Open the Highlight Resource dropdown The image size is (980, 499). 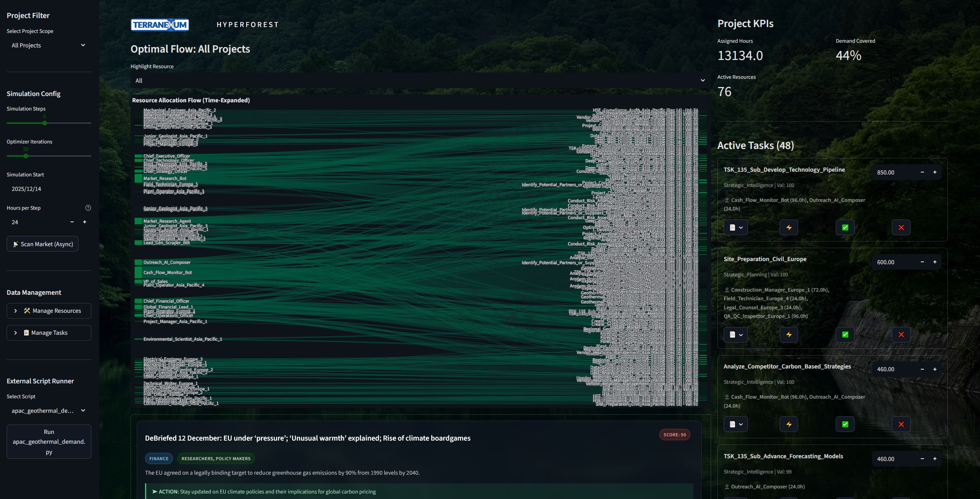pyautogui.click(x=420, y=80)
